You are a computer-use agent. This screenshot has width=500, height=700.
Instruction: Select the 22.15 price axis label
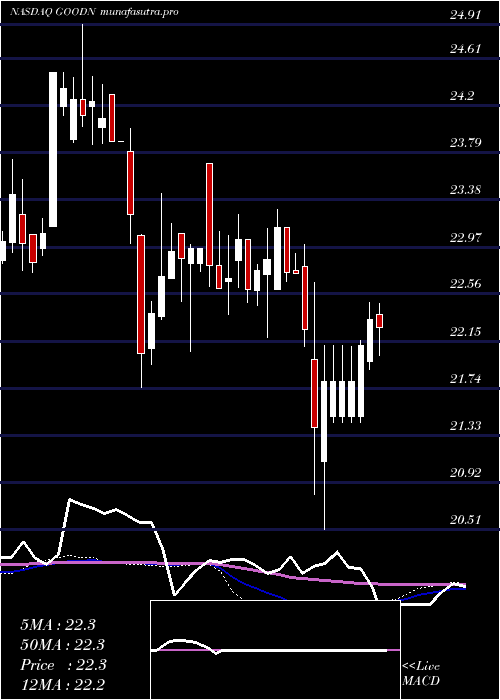tap(465, 332)
